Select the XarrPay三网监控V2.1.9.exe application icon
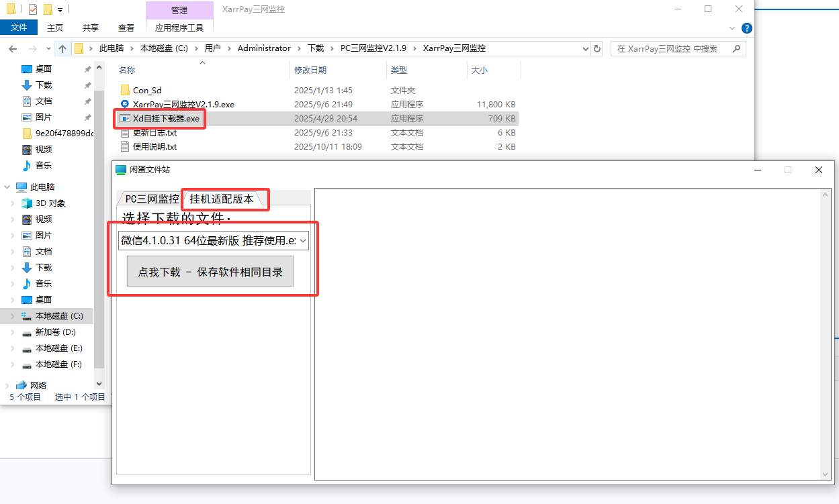 (124, 105)
